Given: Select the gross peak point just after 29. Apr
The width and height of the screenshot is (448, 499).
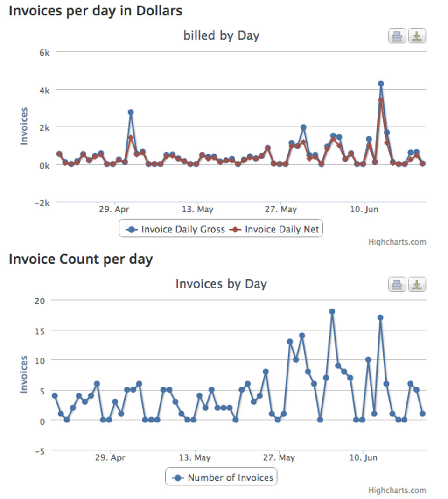Looking at the screenshot, I should point(131,112).
